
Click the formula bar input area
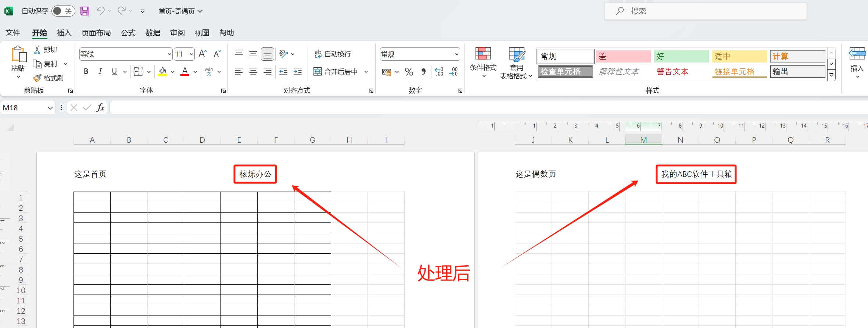click(489, 108)
